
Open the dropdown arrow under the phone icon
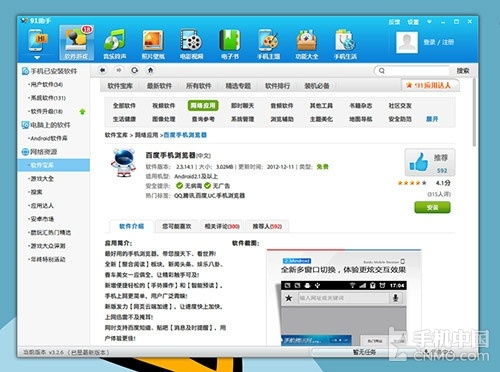(x=37, y=58)
